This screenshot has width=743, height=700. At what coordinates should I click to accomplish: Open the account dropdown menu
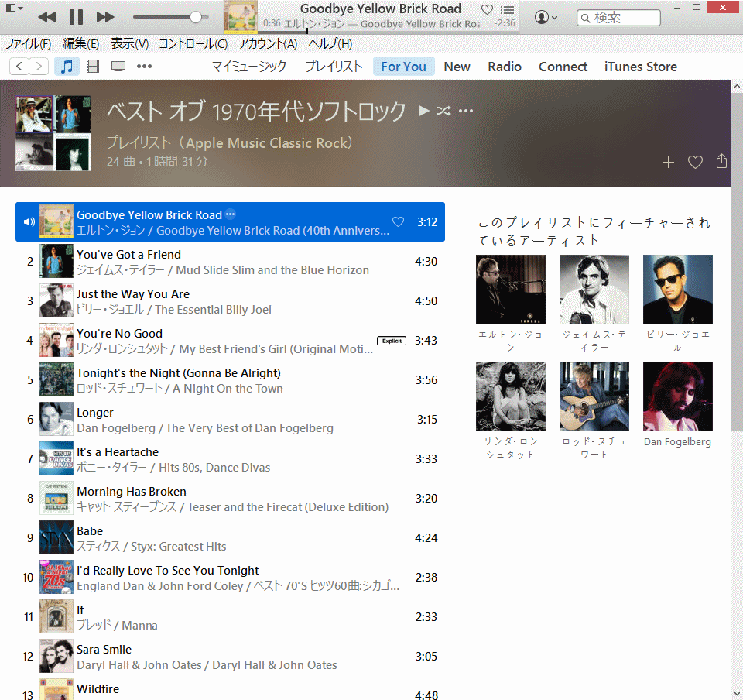coord(546,17)
